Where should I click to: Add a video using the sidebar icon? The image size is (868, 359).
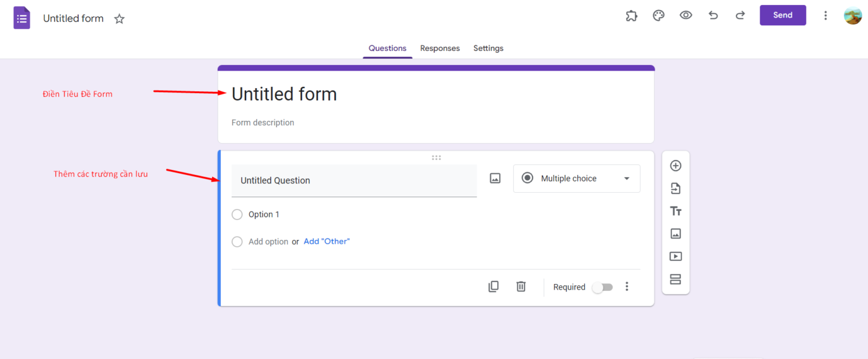(675, 256)
